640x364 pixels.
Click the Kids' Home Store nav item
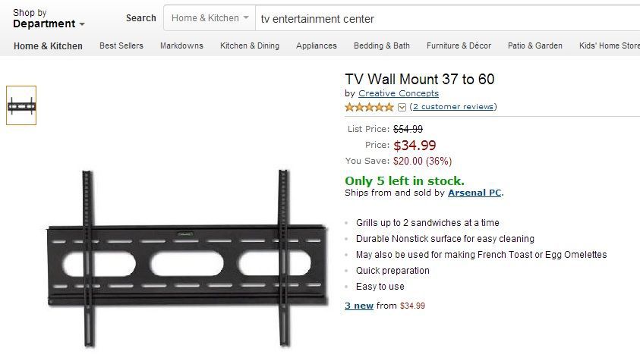609,45
